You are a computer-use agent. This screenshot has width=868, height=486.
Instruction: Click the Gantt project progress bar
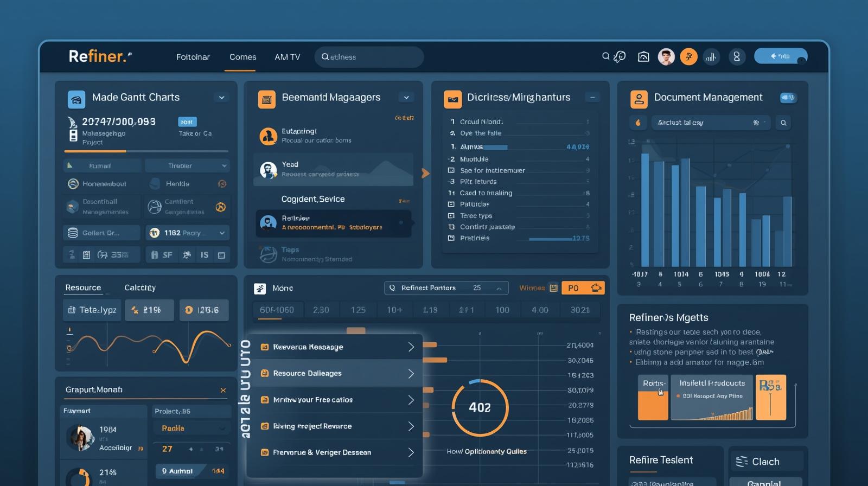[146, 151]
